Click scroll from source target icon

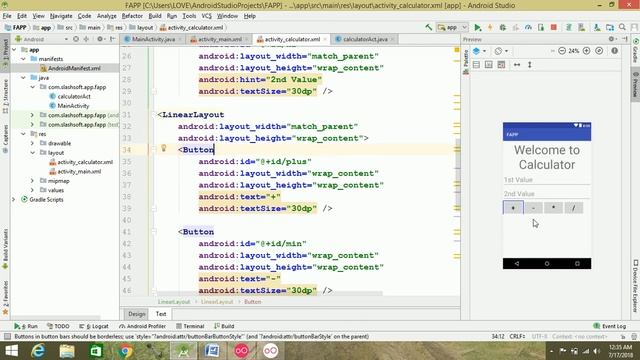(x=76, y=39)
